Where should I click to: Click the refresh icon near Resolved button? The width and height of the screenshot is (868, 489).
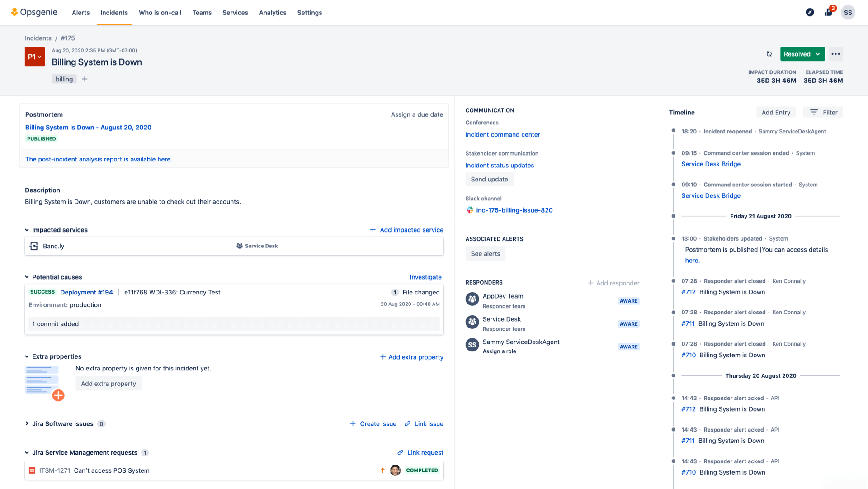click(769, 54)
